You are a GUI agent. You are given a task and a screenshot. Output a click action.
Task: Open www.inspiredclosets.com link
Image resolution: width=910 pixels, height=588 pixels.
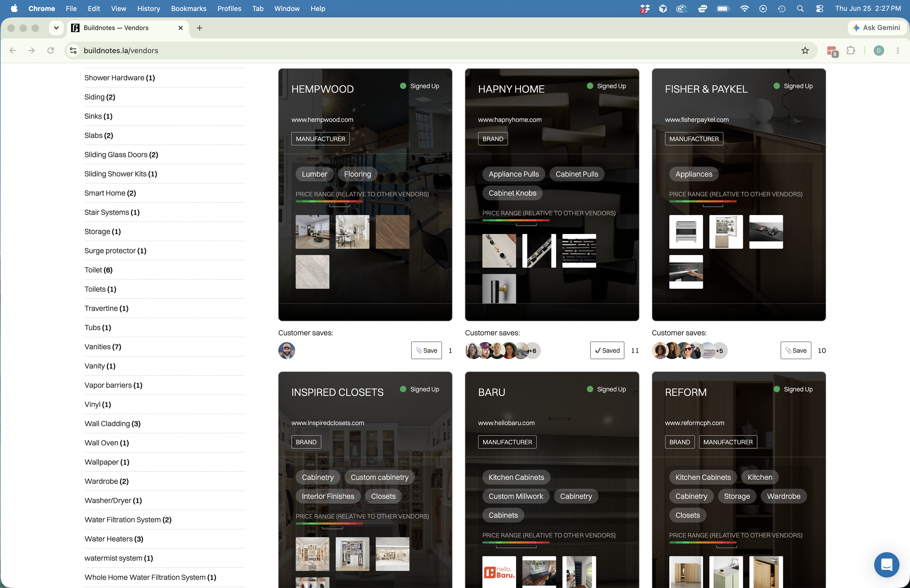point(328,423)
